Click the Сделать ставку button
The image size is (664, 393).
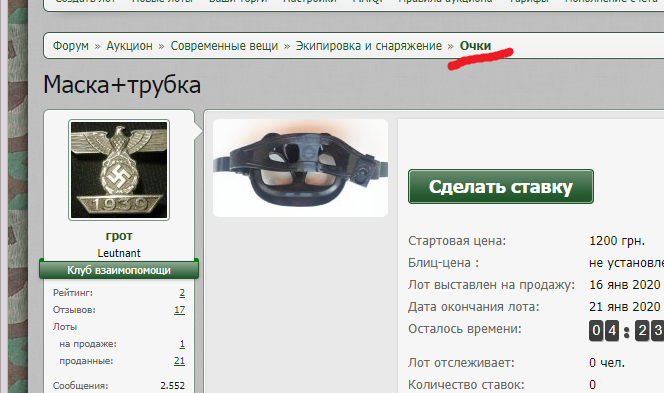point(501,187)
